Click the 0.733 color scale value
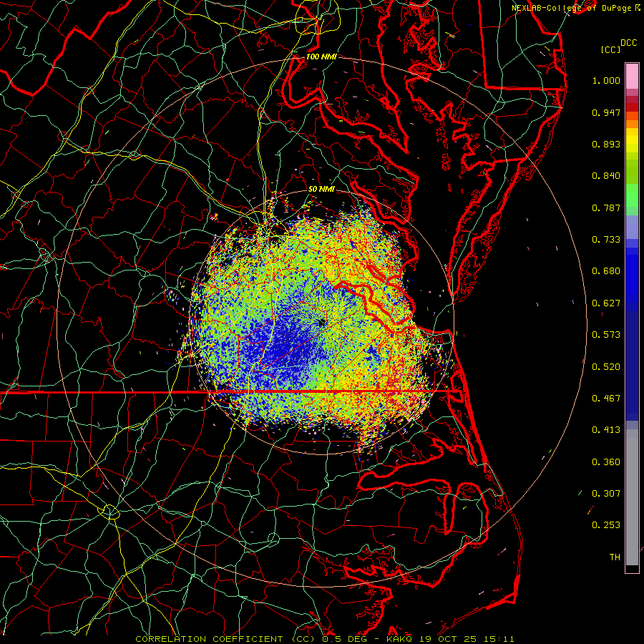Viewport: 644px width, 644px height. (x=606, y=240)
